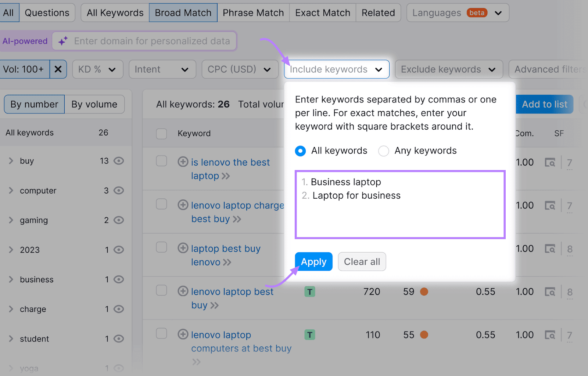Click the plus icon next to "is lenovo the best laptop"
Viewport: 588px width, 376px height.
coord(183,162)
